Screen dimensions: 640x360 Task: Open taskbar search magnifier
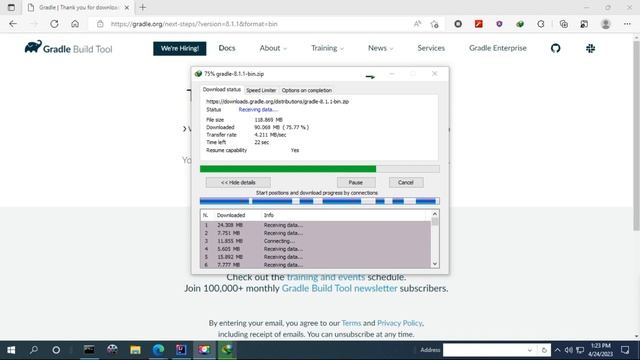click(34, 350)
